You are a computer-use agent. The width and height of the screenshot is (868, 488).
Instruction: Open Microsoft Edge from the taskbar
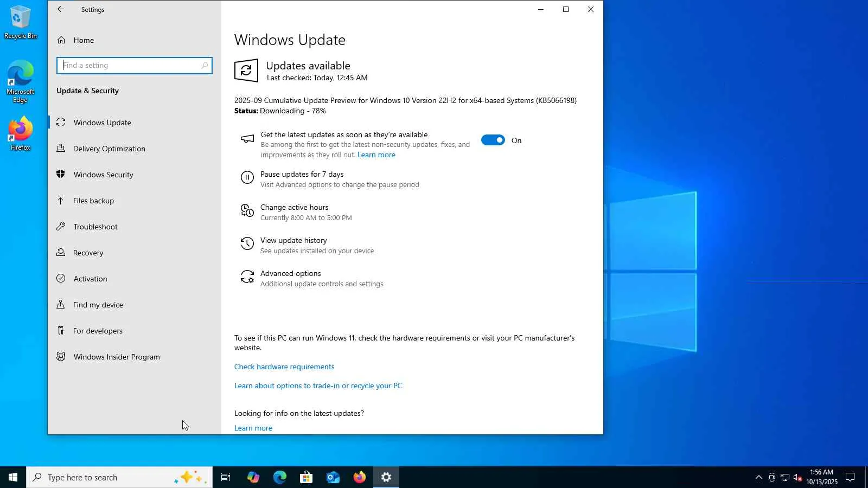279,477
